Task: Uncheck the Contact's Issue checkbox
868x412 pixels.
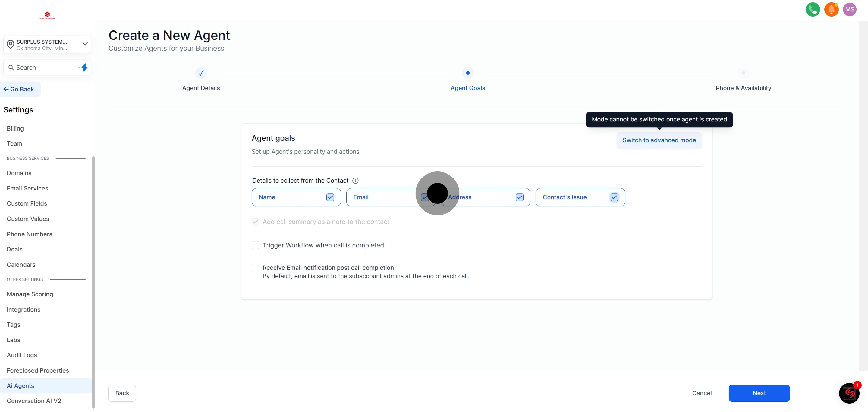Action: (614, 197)
